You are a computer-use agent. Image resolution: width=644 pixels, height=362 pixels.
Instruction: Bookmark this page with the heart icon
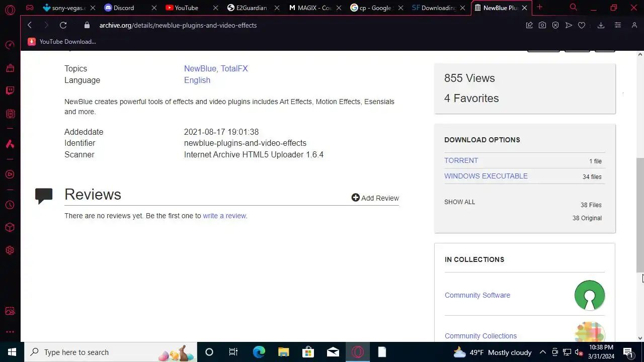582,25
